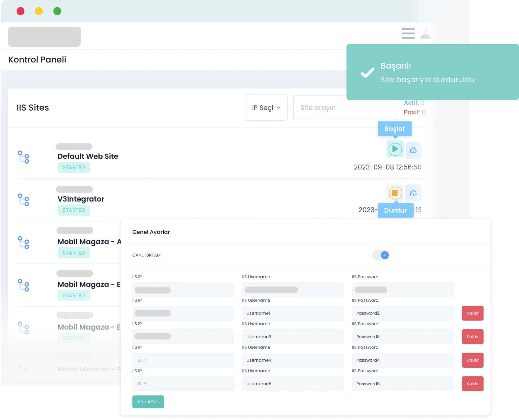519x420 pixels.
Task: Click the IIS Sites heading
Action: [x=33, y=108]
